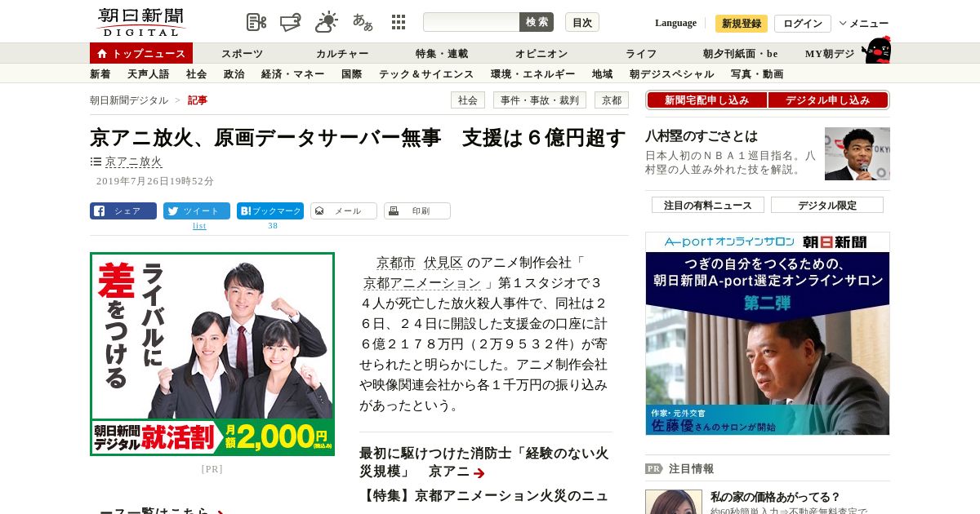
Task: Select the トップニュース tab
Action: (x=141, y=54)
